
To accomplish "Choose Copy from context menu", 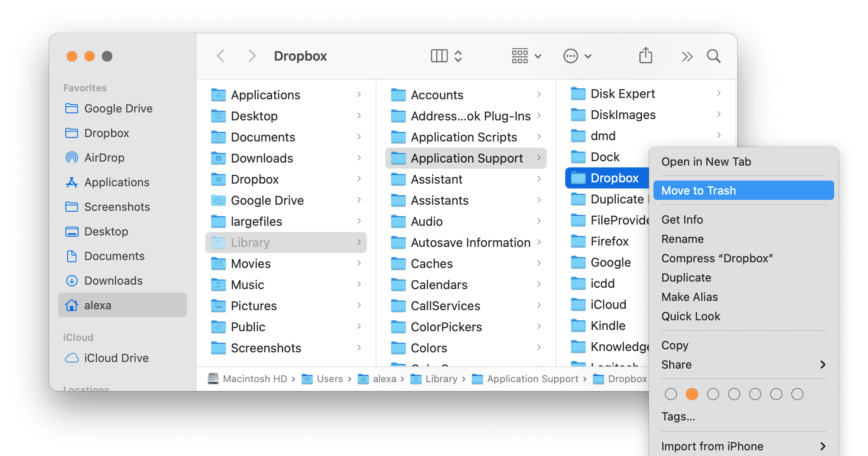I will tap(743, 345).
